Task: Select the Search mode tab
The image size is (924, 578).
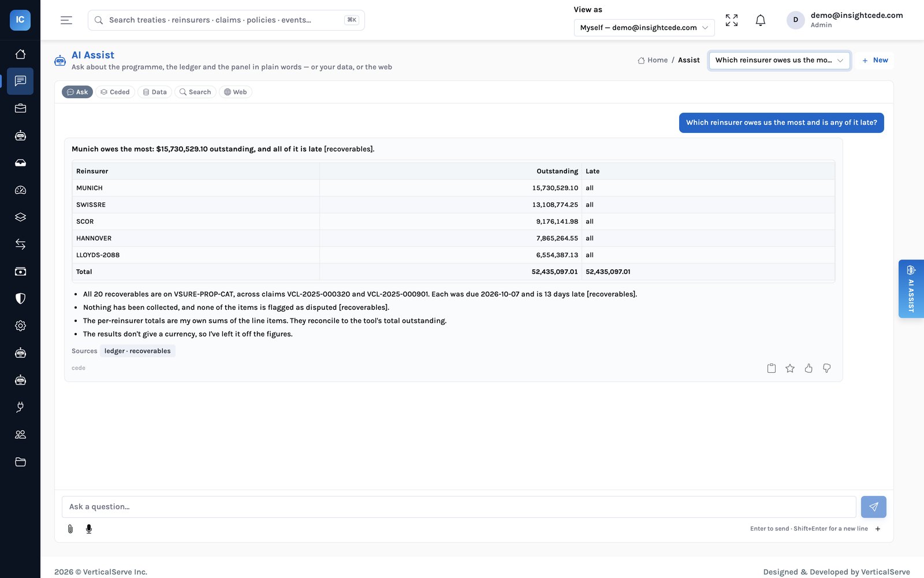Action: tap(195, 92)
